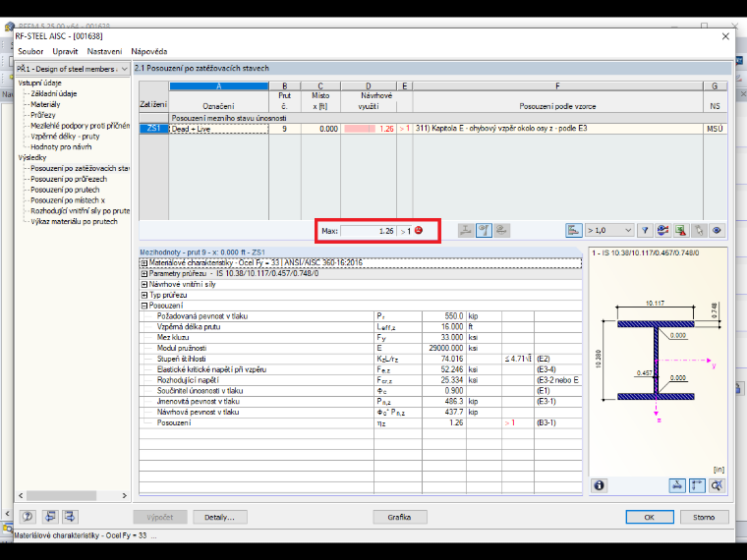Collapse the Posouzení section
This screenshot has width=747, height=560.
[144, 306]
